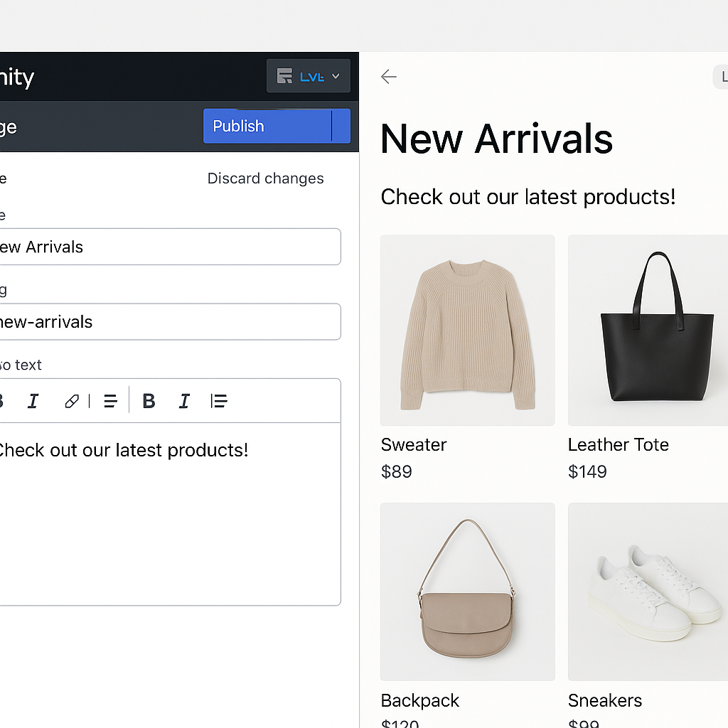The image size is (728, 728).
Task: Click into the promo text editor body
Action: (170, 513)
